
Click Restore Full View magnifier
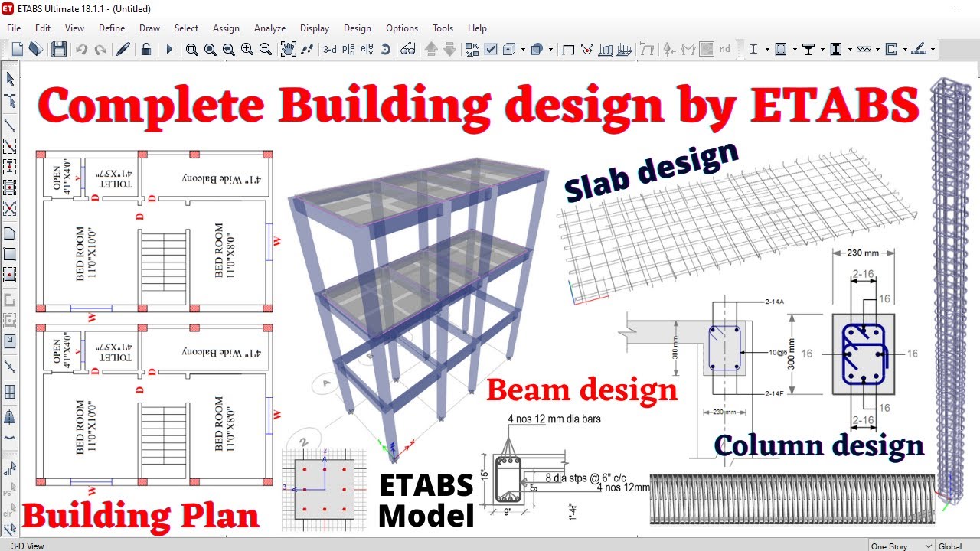211,49
